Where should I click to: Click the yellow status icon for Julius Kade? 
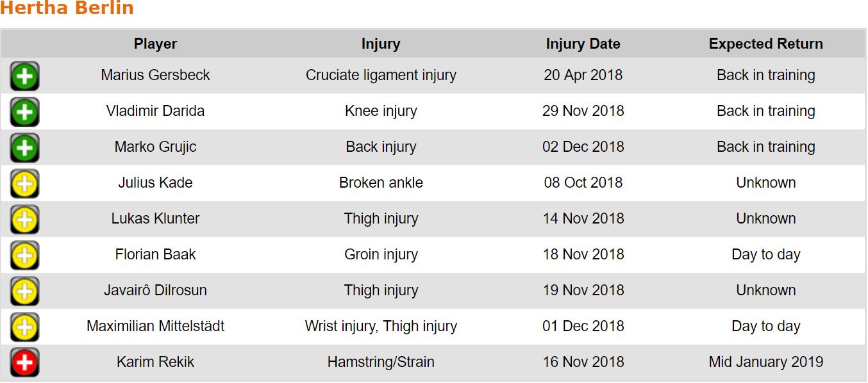click(x=24, y=184)
